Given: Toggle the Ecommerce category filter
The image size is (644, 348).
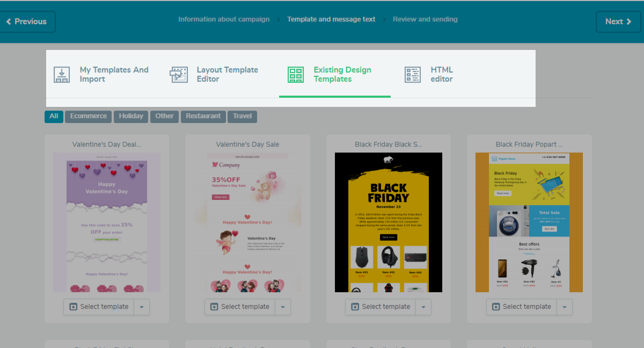Looking at the screenshot, I should click(x=88, y=116).
